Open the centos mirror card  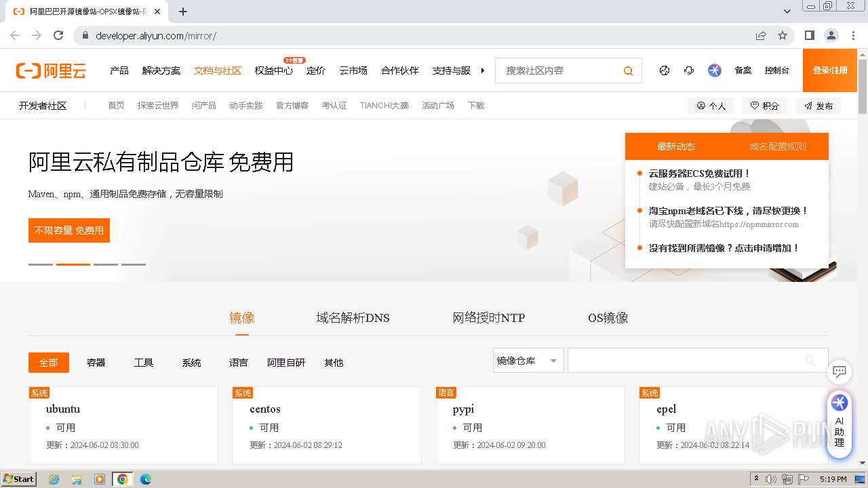[x=327, y=426]
